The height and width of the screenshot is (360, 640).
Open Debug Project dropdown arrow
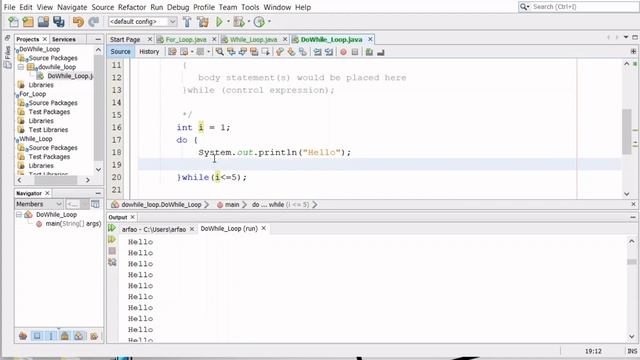click(249, 22)
